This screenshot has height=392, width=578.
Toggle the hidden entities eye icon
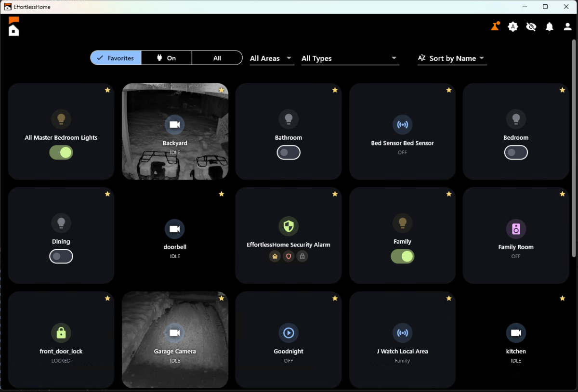pyautogui.click(x=531, y=27)
